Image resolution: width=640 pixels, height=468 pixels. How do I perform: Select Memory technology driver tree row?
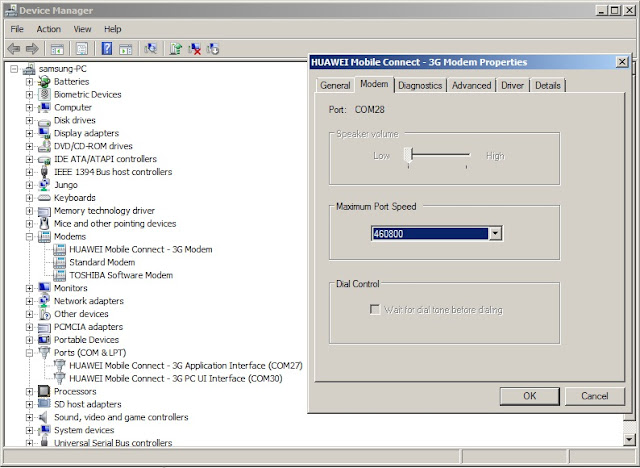pyautogui.click(x=104, y=211)
